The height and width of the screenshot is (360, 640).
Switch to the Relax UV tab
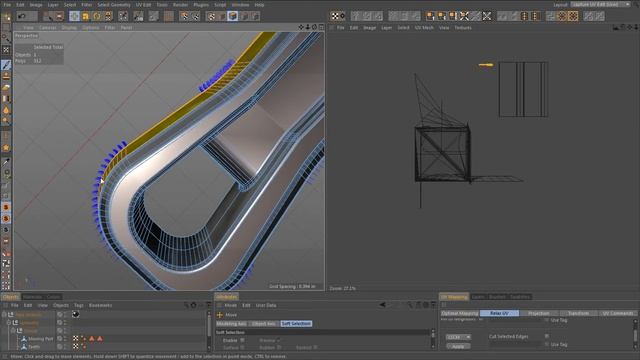[x=499, y=313]
